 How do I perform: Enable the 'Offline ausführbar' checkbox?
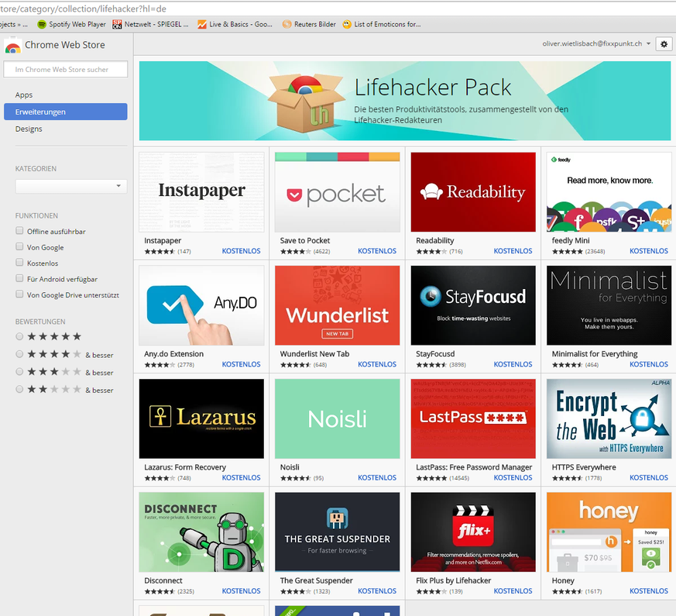(x=20, y=232)
